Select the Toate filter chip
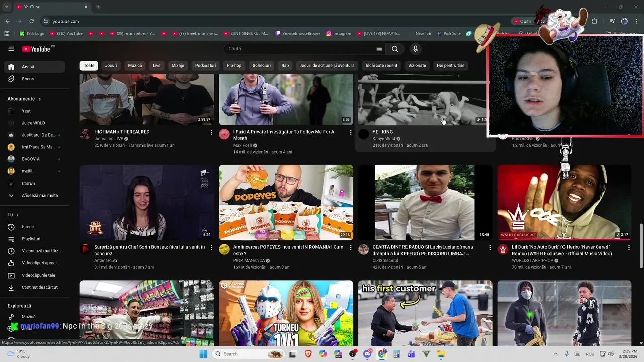 [89, 65]
